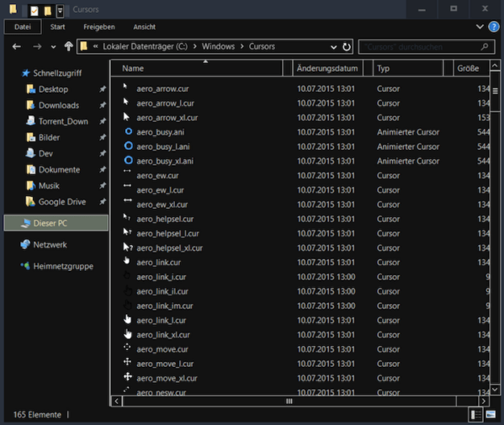Go up one folder level
The height and width of the screenshot is (425, 504).
pos(68,46)
